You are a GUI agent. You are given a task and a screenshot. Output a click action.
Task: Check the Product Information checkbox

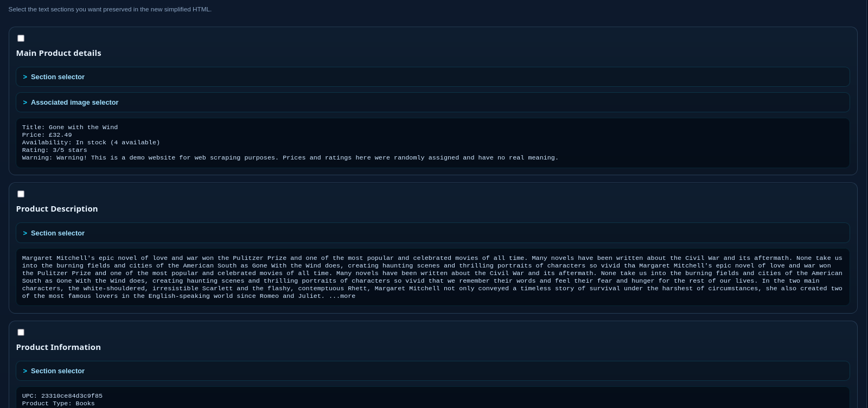point(21,332)
